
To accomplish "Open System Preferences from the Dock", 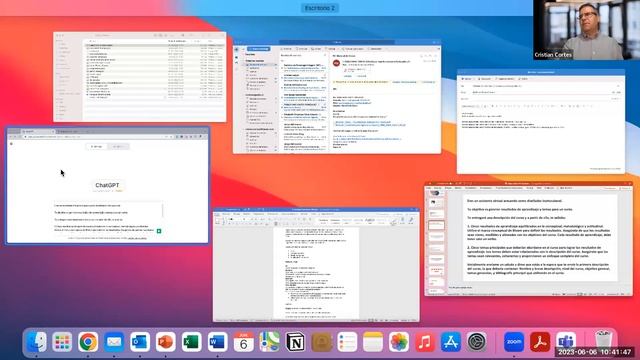I will pyautogui.click(x=476, y=342).
